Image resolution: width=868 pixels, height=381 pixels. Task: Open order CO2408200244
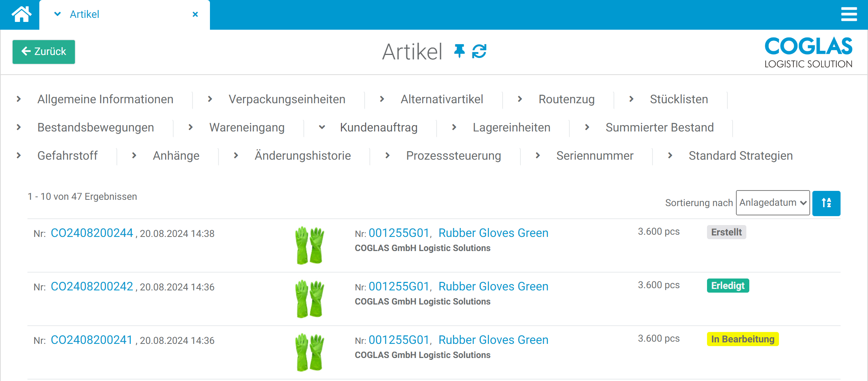pyautogui.click(x=92, y=233)
